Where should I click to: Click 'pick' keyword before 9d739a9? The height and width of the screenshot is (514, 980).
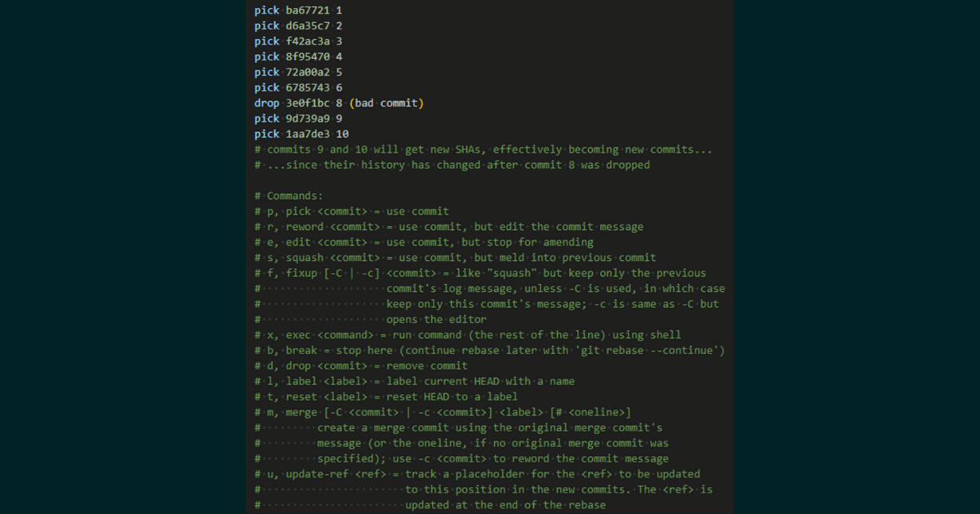pyautogui.click(x=266, y=118)
